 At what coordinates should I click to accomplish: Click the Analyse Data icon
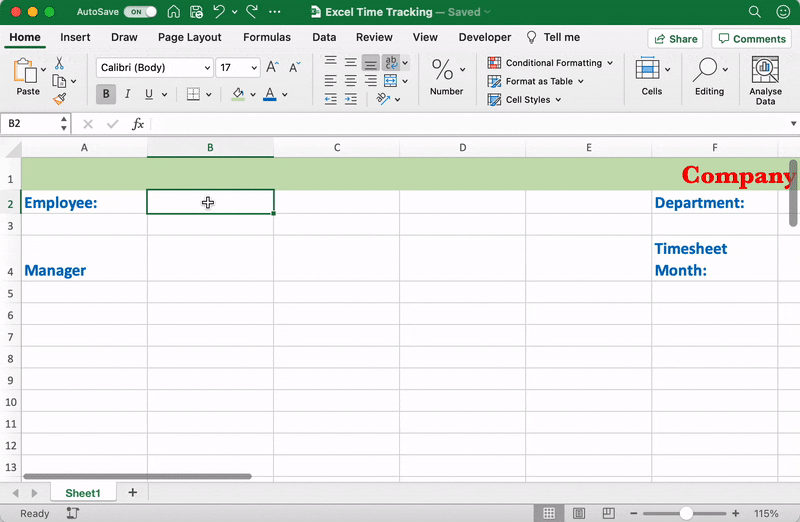[x=765, y=69]
